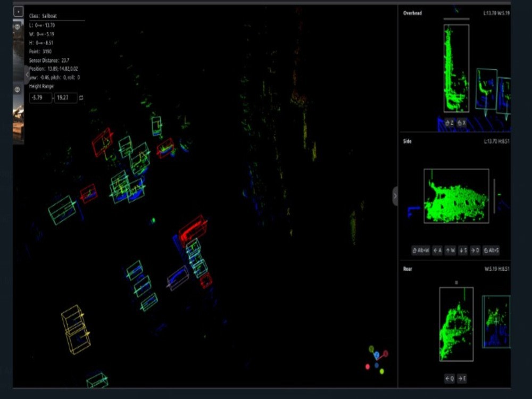Image resolution: width=532 pixels, height=399 pixels.
Task: Click the height range reset swap icon
Action: click(81, 98)
